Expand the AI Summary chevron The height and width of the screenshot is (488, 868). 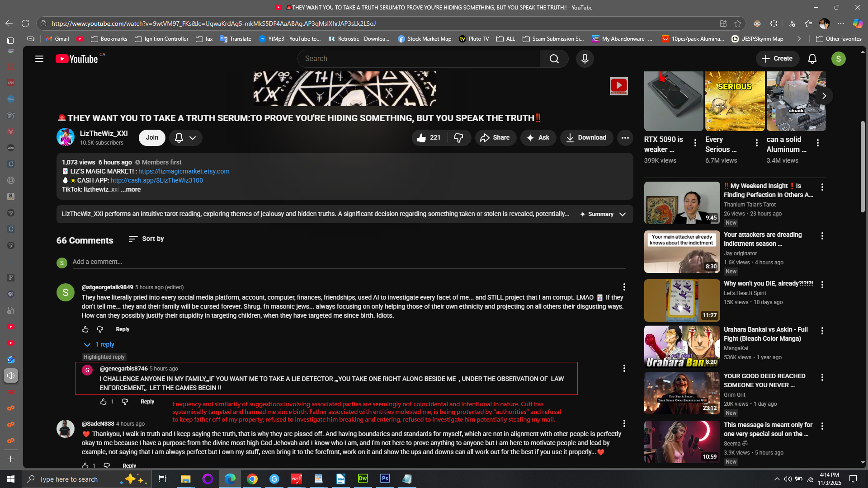point(623,214)
